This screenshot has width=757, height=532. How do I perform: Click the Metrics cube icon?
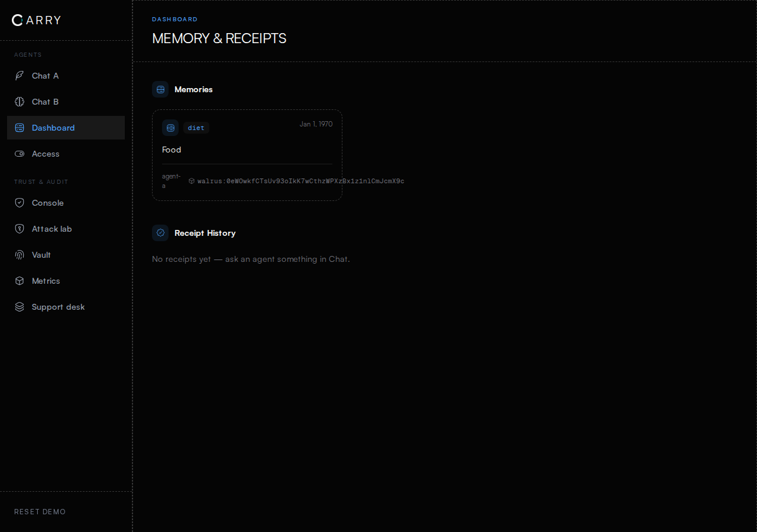pos(20,281)
